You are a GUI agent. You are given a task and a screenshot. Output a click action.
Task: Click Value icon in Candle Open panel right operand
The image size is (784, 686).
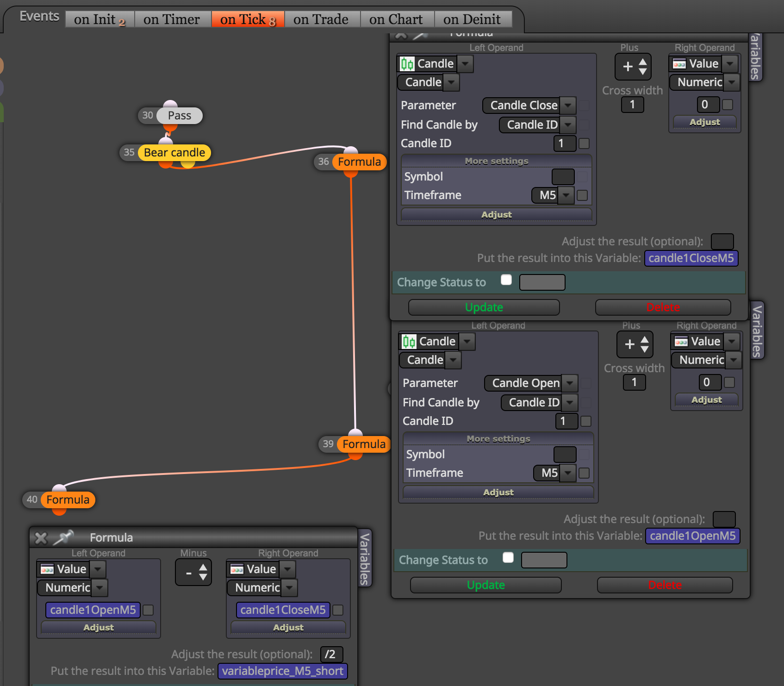pos(681,342)
